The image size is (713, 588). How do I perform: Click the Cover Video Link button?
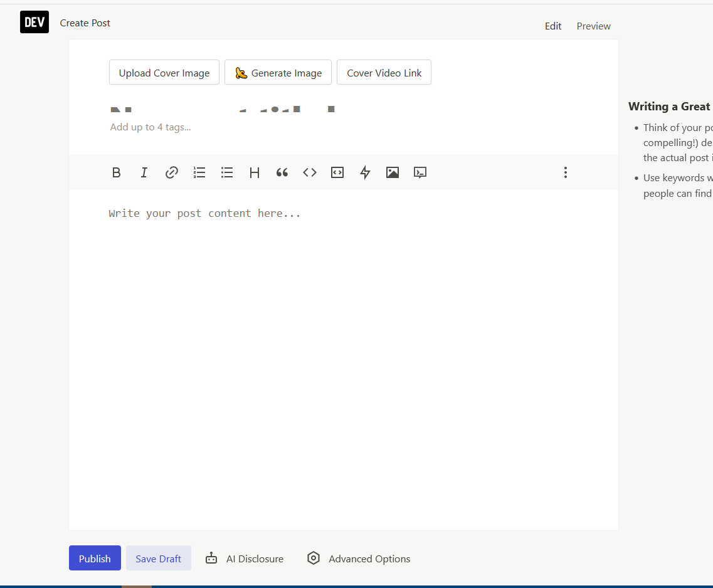384,72
